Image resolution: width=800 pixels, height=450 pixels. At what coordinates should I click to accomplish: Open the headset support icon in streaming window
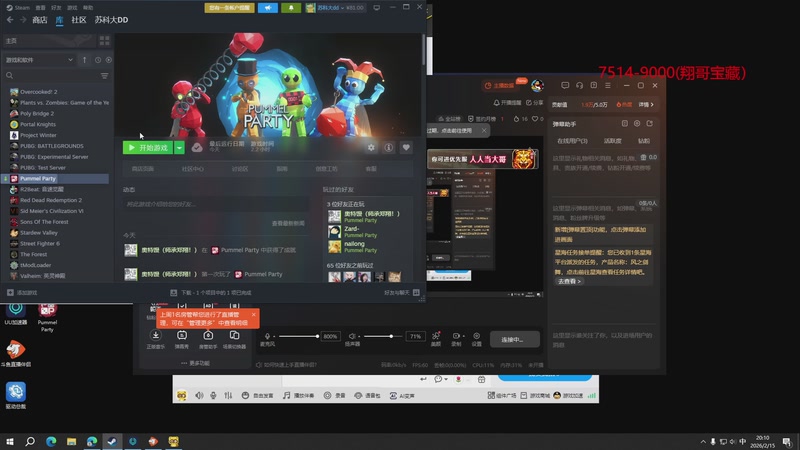579,85
